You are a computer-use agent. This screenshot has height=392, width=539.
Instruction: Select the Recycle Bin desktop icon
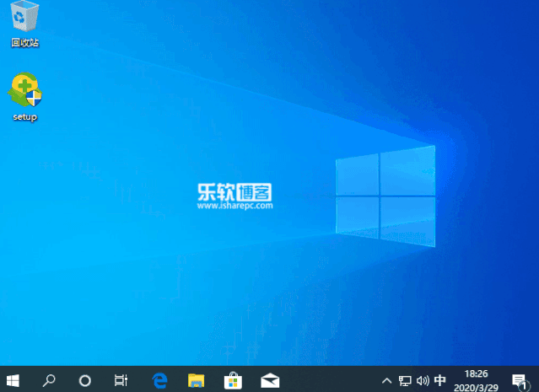[24, 16]
